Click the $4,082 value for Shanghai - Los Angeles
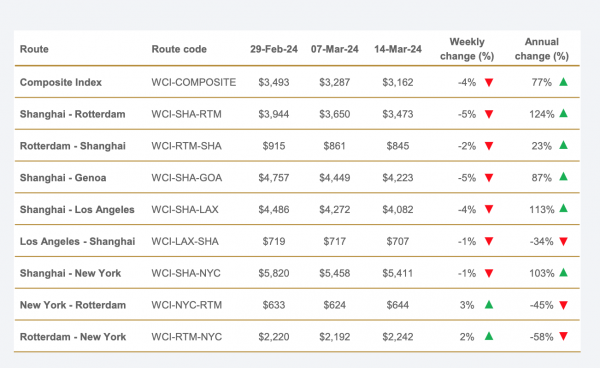 pos(398,210)
